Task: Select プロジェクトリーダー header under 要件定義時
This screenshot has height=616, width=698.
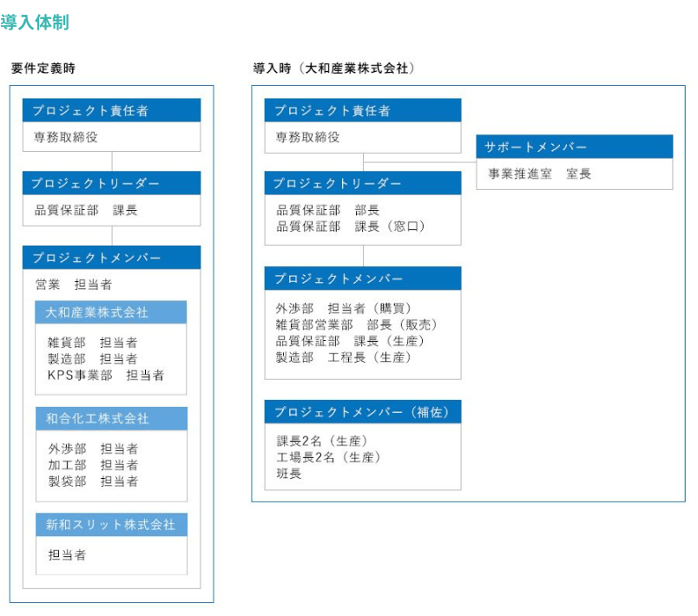Action: click(111, 183)
